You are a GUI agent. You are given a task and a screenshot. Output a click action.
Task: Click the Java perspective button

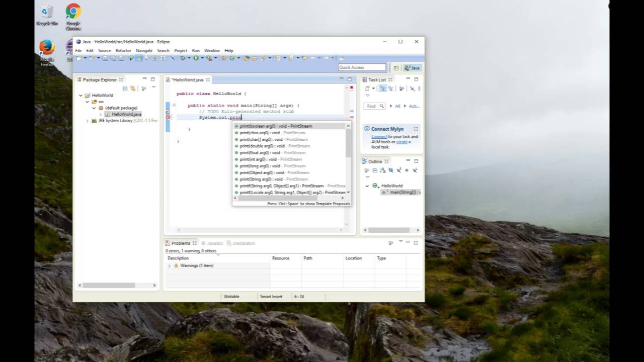pos(412,67)
